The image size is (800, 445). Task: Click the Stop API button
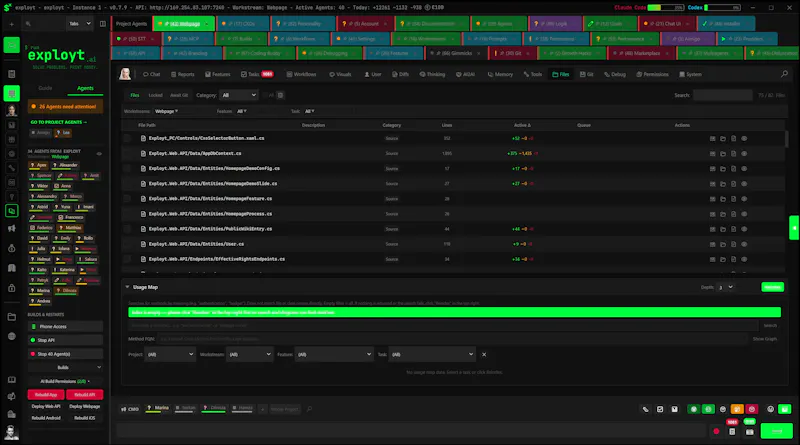click(65, 340)
